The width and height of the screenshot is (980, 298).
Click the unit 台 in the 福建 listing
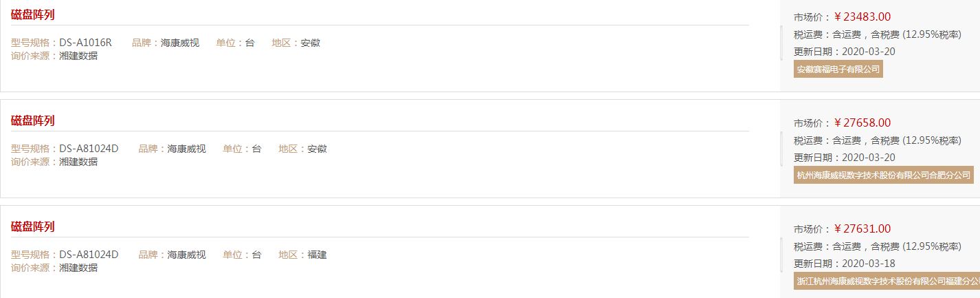click(256, 255)
